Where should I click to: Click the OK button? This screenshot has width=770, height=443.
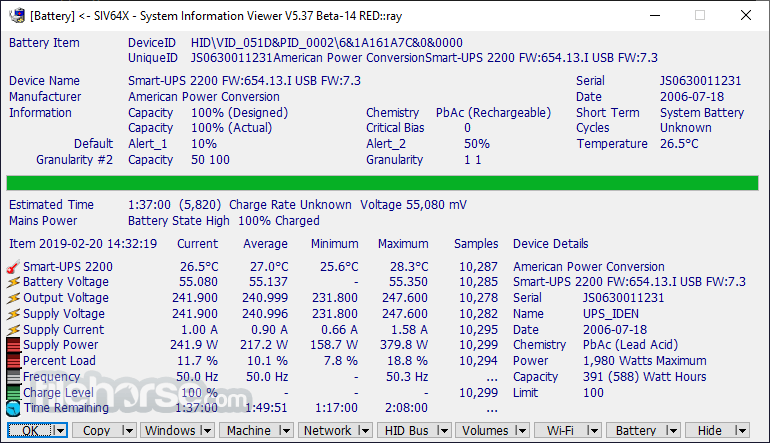30,431
